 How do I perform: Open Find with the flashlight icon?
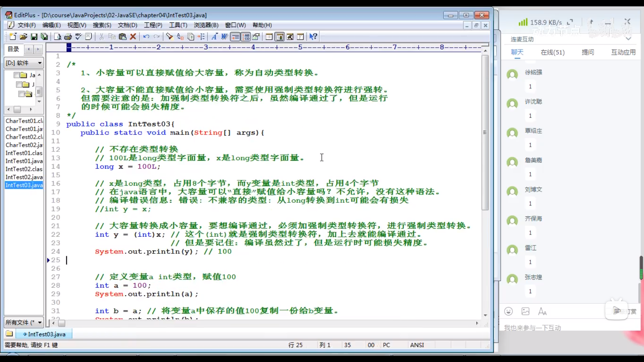point(169,37)
